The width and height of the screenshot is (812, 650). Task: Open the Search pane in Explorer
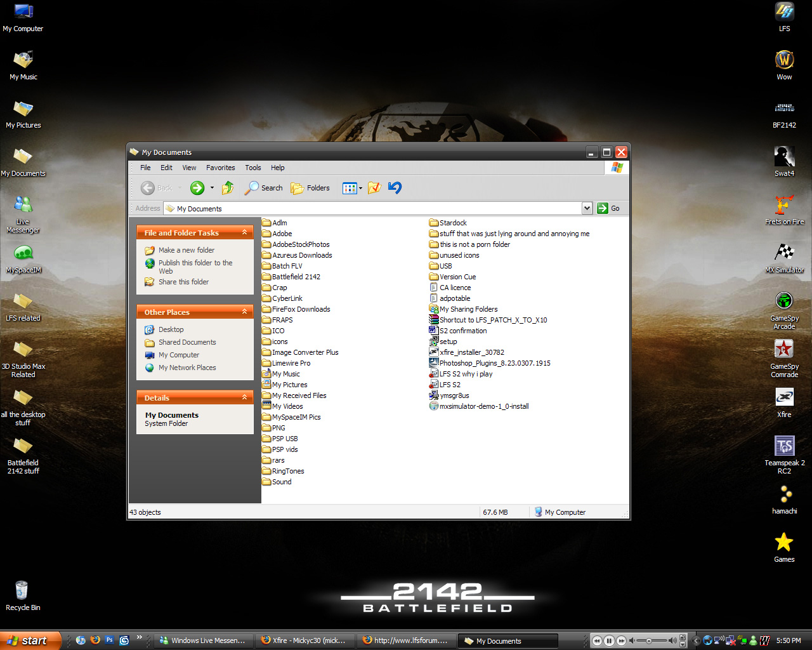264,188
